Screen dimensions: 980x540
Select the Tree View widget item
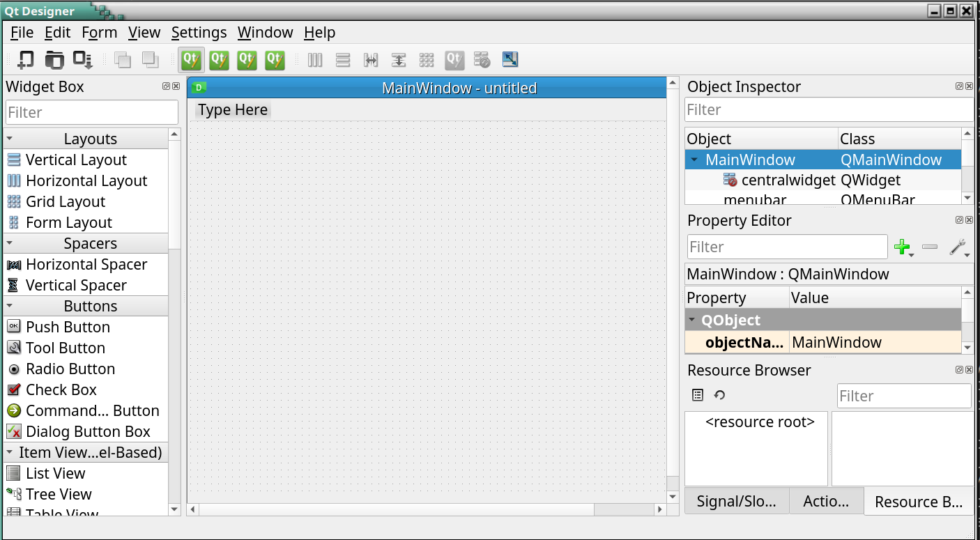point(86,494)
